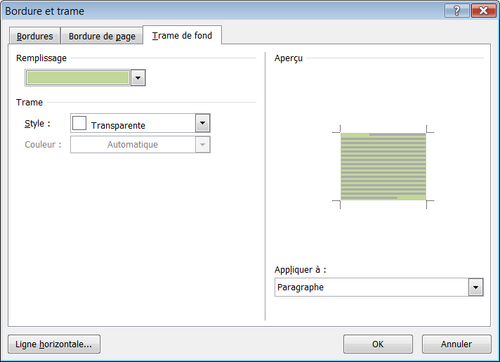This screenshot has height=362, width=500.
Task: Click the green Remplissage fill swatch
Action: click(x=77, y=78)
